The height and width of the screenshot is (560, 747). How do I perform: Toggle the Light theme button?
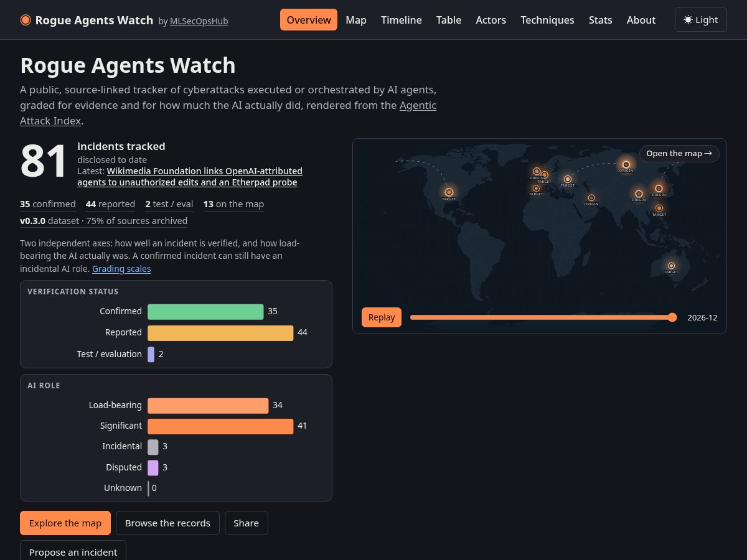pos(701,20)
